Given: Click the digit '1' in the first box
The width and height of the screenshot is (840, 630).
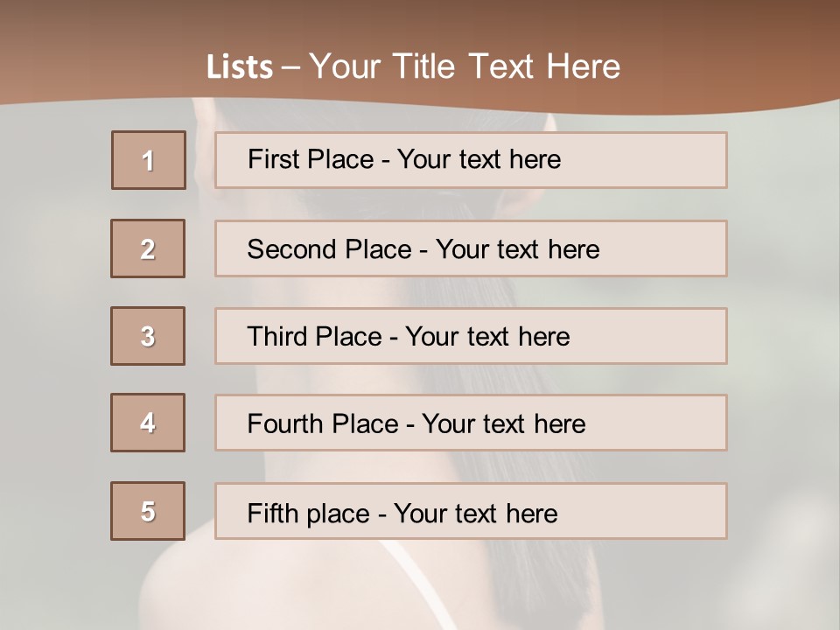Looking at the screenshot, I should [149, 161].
